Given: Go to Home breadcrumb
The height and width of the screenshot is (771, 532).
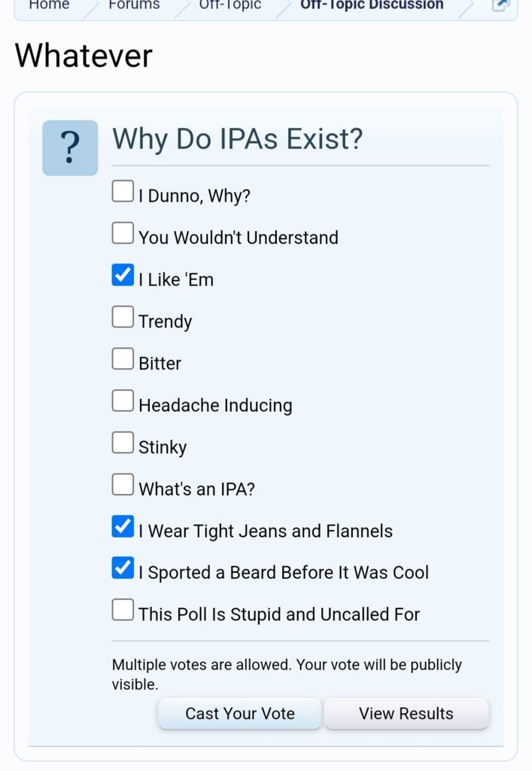Looking at the screenshot, I should [x=49, y=5].
